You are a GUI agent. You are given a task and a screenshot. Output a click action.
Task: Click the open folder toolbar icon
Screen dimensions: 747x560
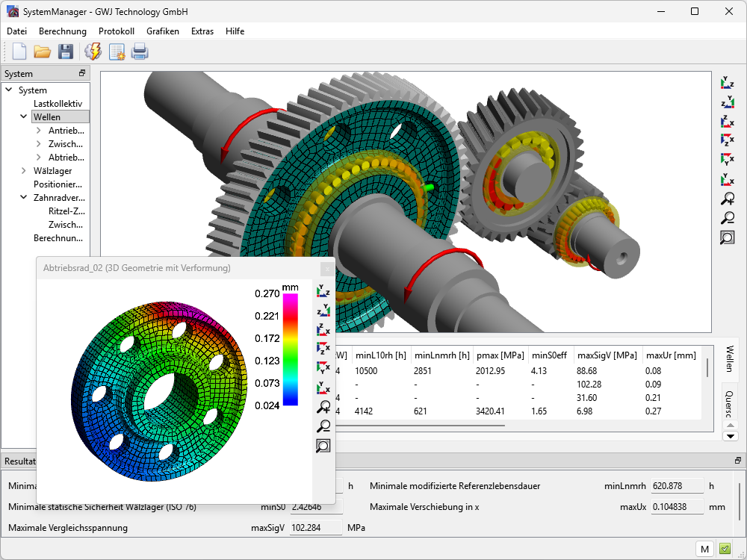coord(42,52)
